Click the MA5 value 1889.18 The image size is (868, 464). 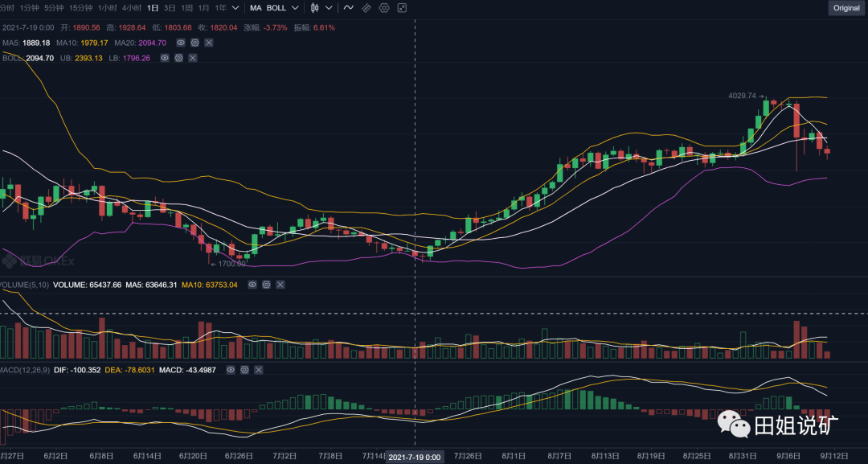tap(36, 43)
